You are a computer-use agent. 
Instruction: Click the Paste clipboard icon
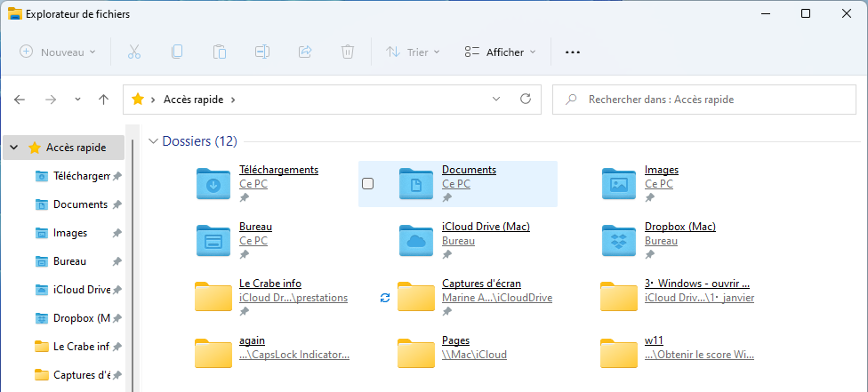pos(219,52)
